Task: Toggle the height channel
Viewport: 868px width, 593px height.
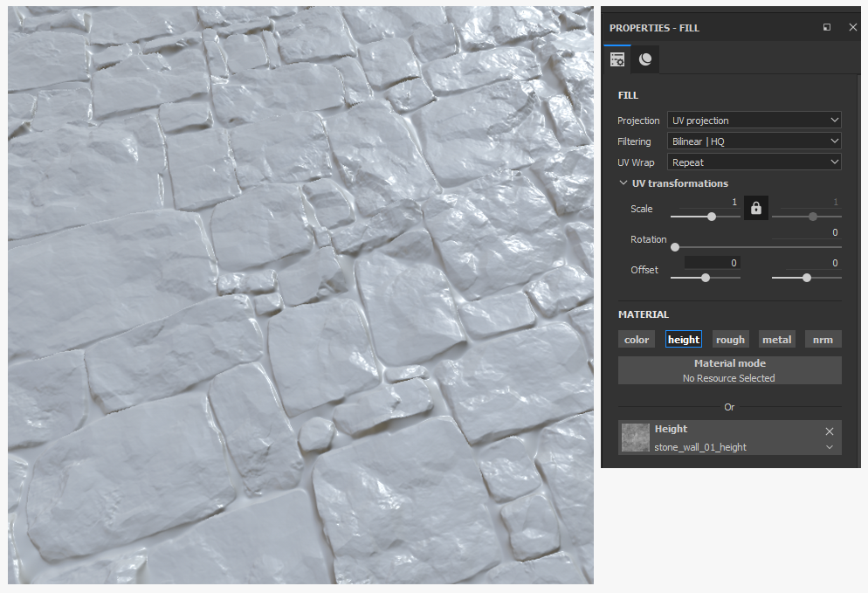Action: (x=684, y=340)
